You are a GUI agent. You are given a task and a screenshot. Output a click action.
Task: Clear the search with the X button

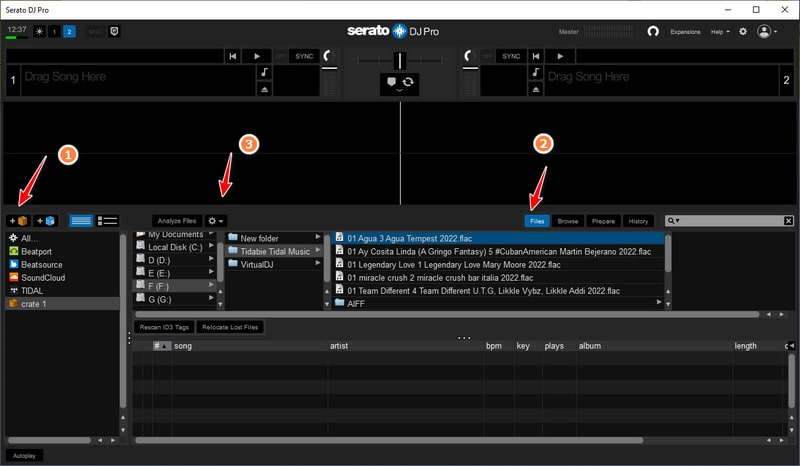click(788, 221)
